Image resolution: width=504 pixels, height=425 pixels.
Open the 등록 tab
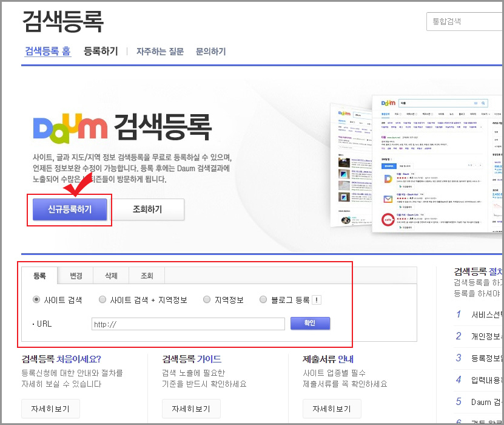tap(39, 276)
